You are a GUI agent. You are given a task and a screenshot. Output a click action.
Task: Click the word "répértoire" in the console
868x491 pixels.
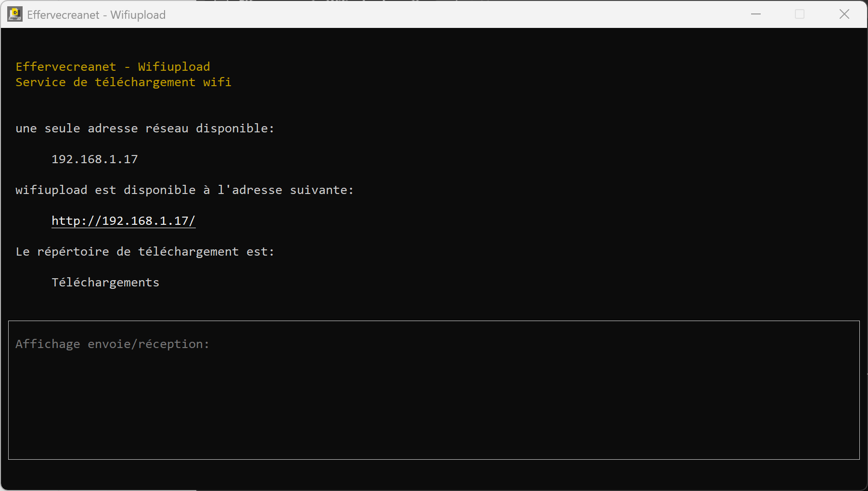(73, 252)
